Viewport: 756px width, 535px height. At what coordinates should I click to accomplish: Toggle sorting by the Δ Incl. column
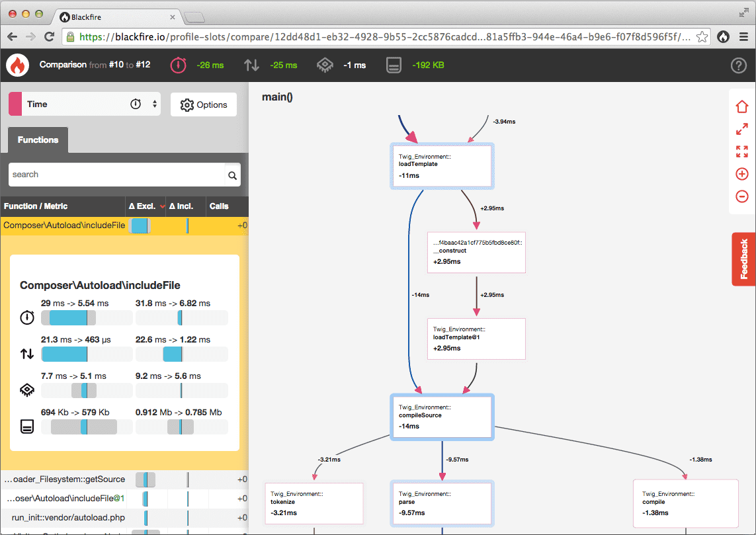[x=183, y=206]
